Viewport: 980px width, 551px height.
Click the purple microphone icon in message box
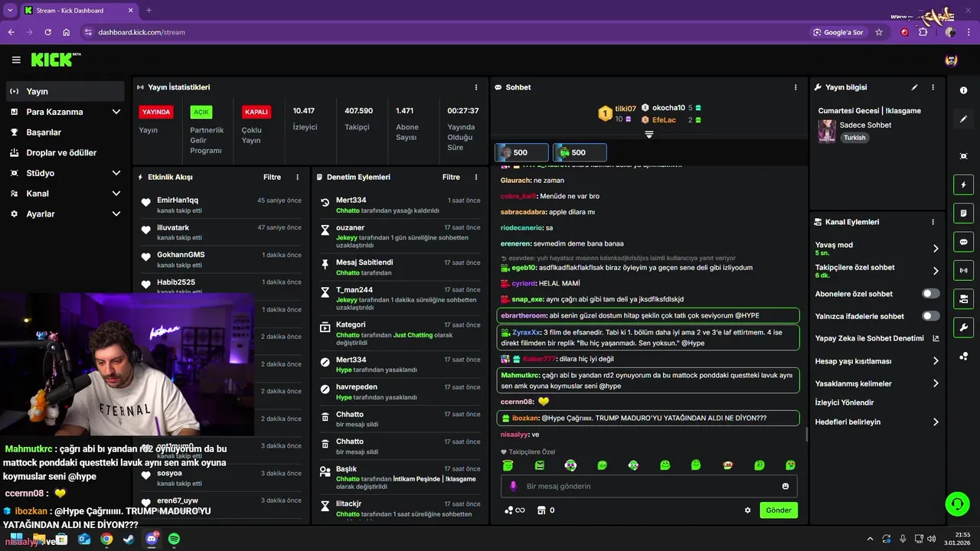point(513,486)
